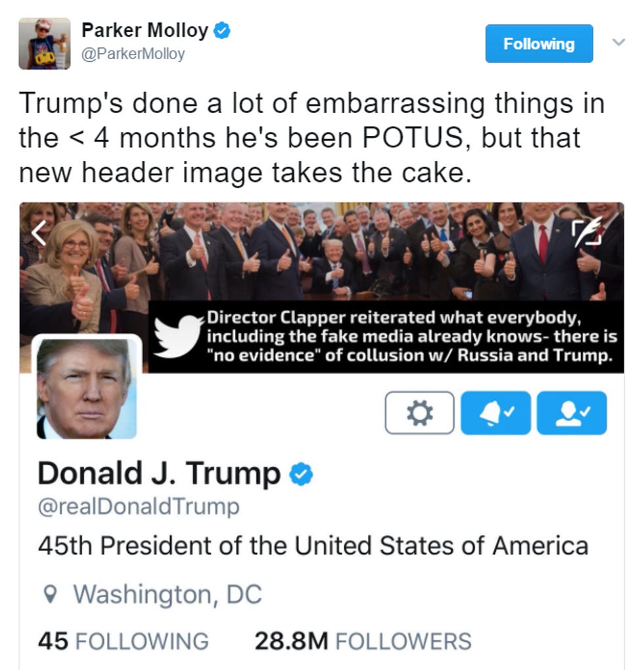Open the @ParkerMolloy handle link
This screenshot has height=670, width=644.
pos(133,54)
